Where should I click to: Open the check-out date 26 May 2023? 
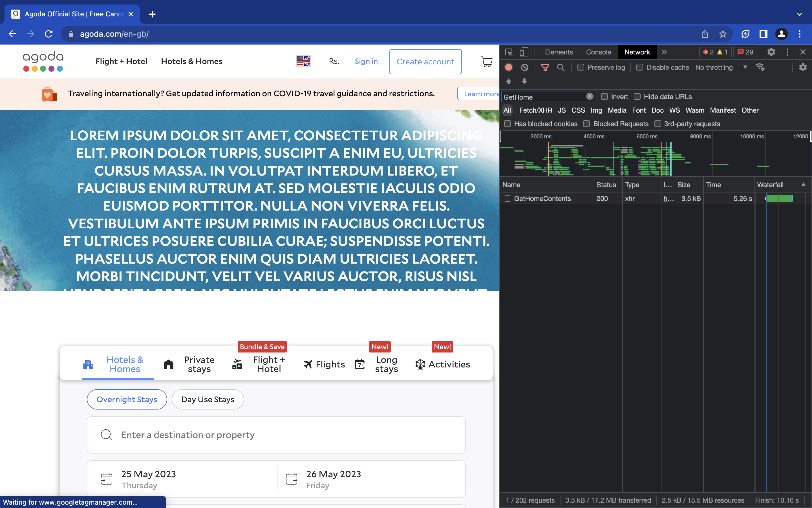click(371, 479)
